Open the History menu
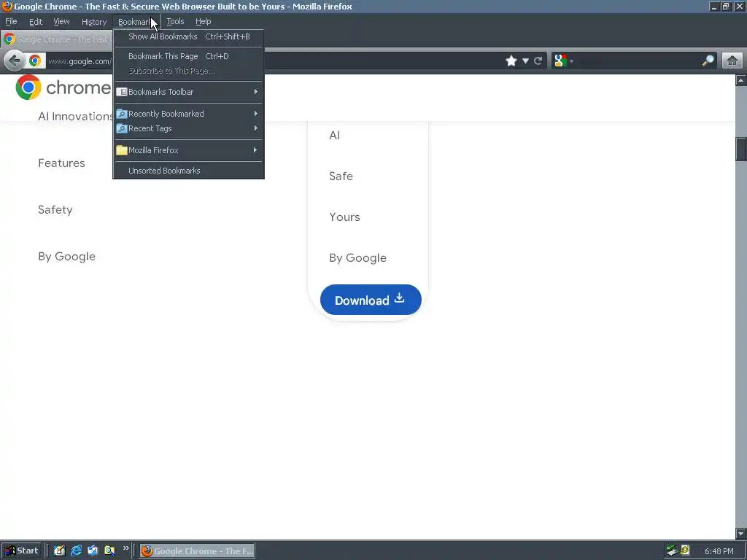 [94, 21]
